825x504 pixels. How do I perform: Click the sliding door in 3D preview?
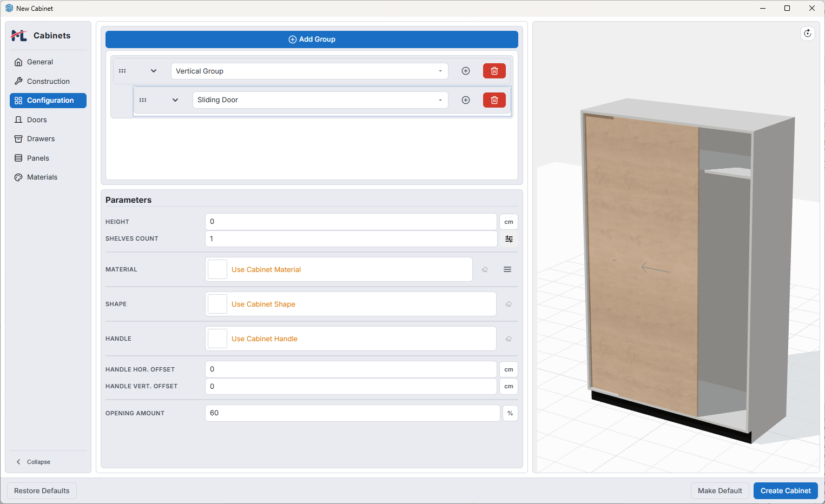tap(642, 265)
